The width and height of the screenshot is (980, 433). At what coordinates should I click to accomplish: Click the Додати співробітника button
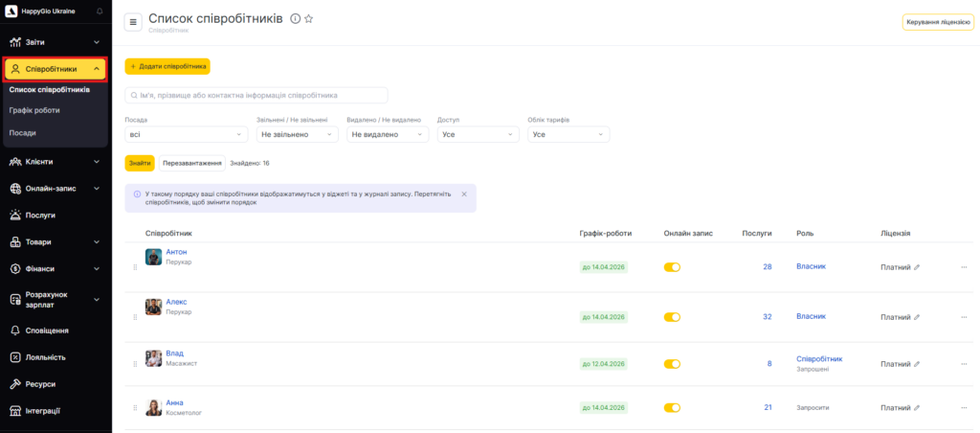pyautogui.click(x=167, y=66)
